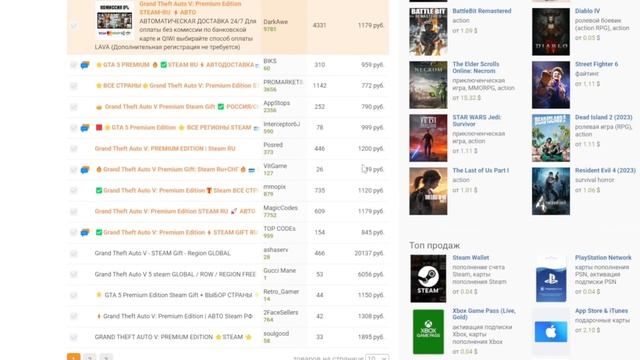The image size is (640, 360).
Task: Open the Diablo IV cover image
Action: (x=551, y=31)
